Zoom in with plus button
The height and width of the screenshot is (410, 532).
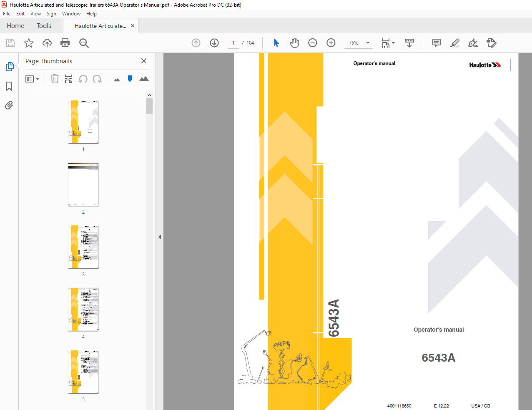pos(331,43)
